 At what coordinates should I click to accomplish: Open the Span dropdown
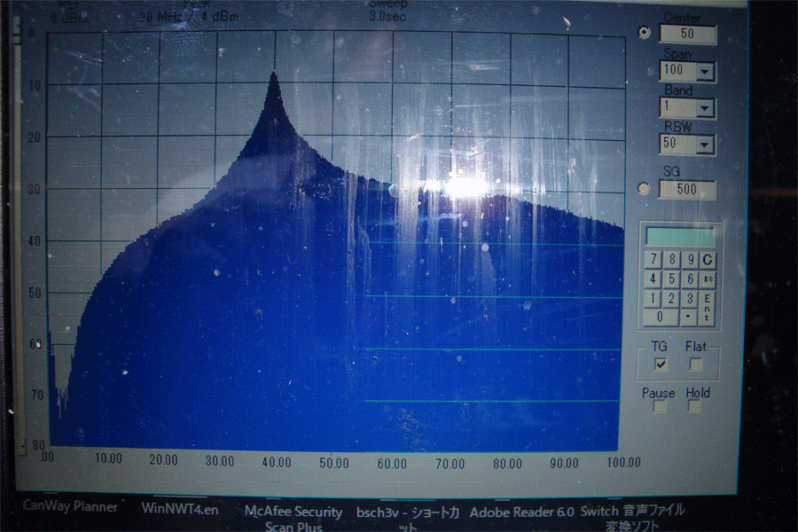[x=706, y=72]
